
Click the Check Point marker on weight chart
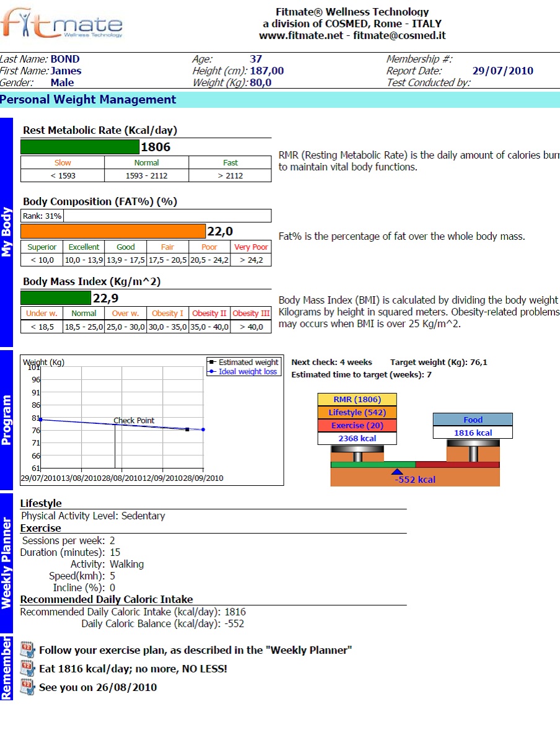pos(134,421)
